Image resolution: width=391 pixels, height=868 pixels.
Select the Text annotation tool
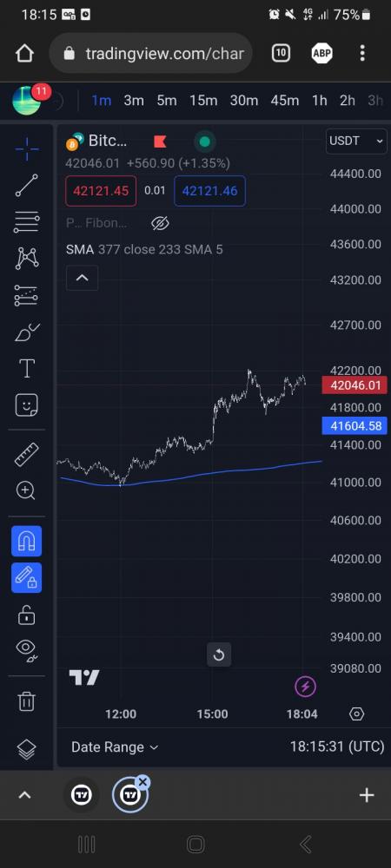click(27, 369)
